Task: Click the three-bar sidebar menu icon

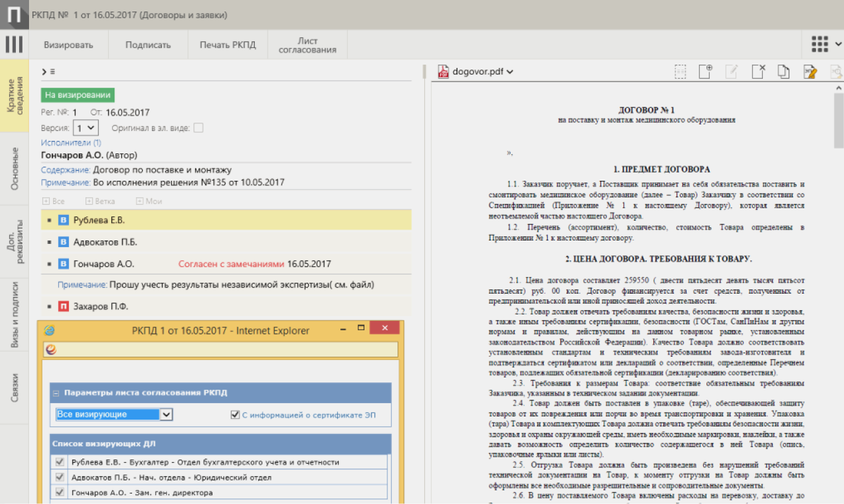Action: click(x=14, y=44)
